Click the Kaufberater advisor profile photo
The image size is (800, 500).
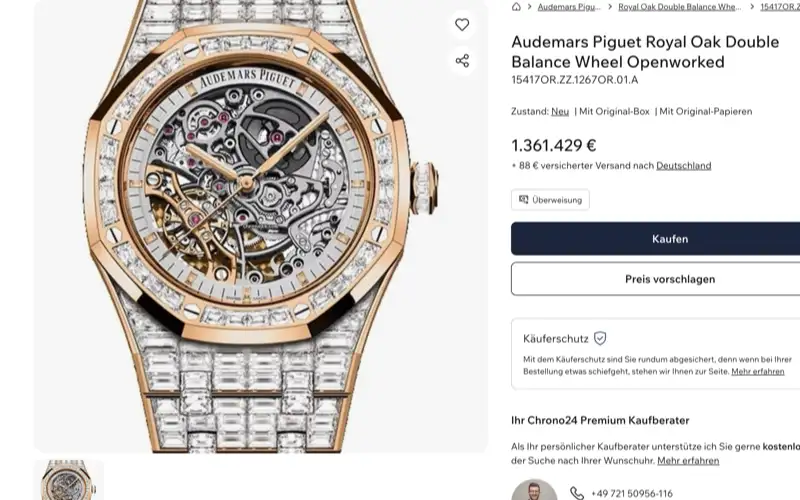pos(534,491)
